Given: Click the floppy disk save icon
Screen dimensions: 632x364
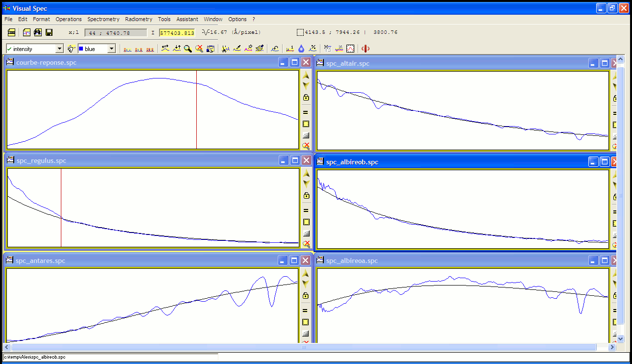Looking at the screenshot, I should pyautogui.click(x=49, y=32).
